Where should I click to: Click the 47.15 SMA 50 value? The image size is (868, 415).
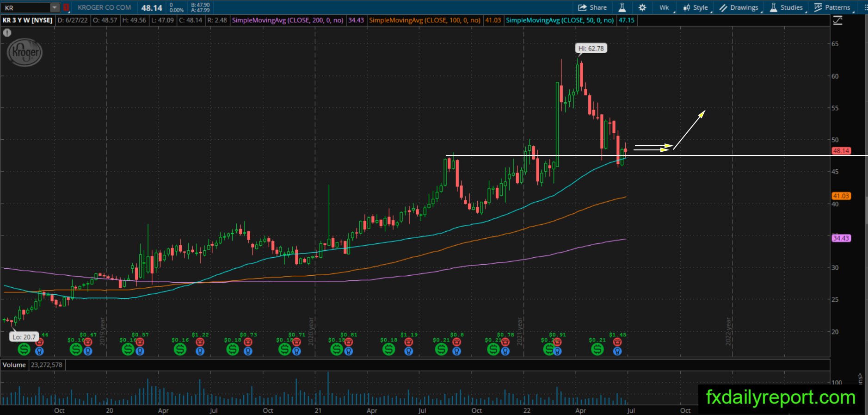tap(627, 20)
